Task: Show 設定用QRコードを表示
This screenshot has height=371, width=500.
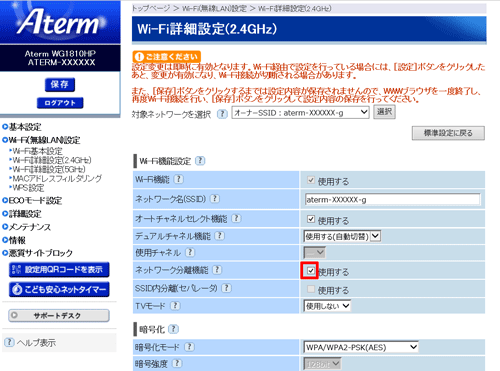Action: pyautogui.click(x=59, y=270)
